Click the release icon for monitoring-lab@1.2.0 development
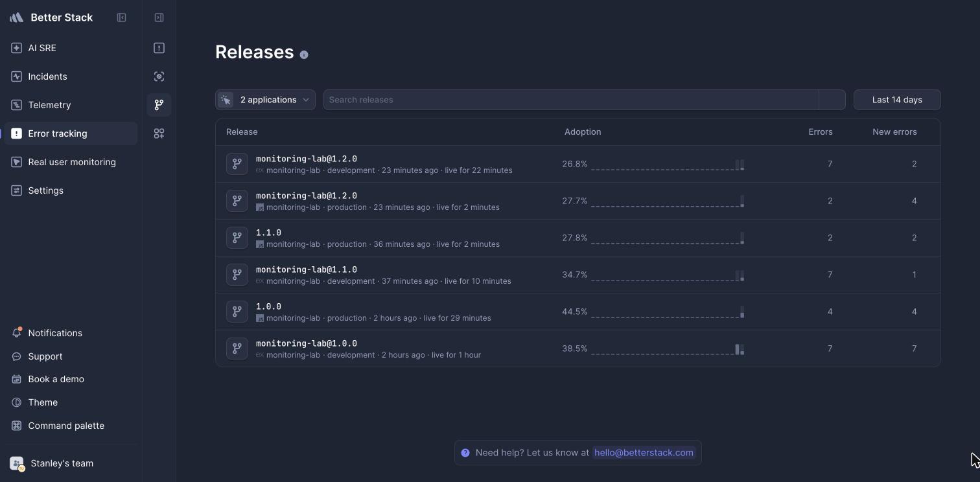 tap(237, 164)
